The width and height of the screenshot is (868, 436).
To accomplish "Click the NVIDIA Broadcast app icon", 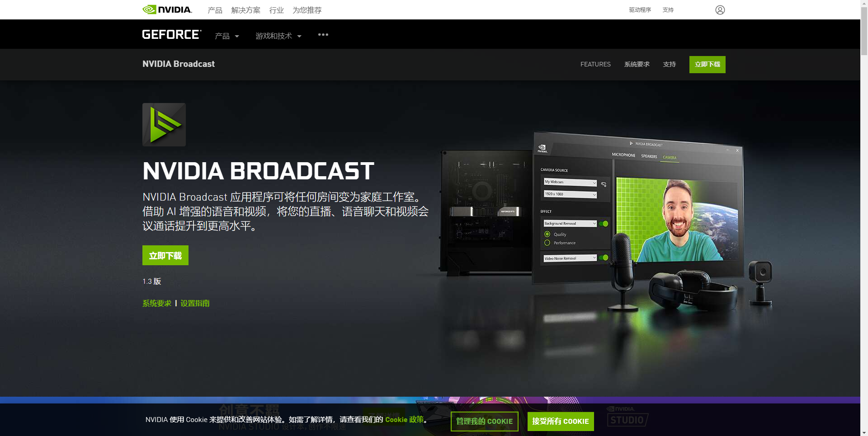I will 164,125.
